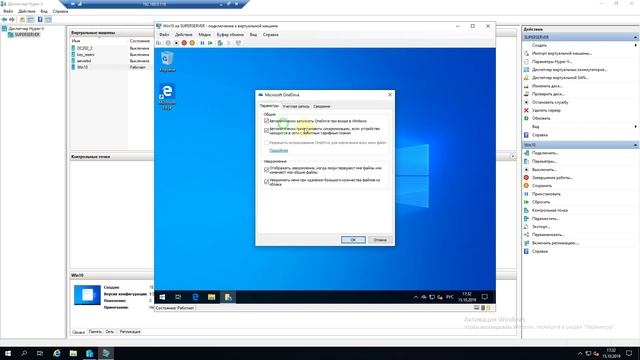Open Task View in the VM taskbar
Image resolution: width=640 pixels, height=360 pixels.
pyautogui.click(x=178, y=297)
